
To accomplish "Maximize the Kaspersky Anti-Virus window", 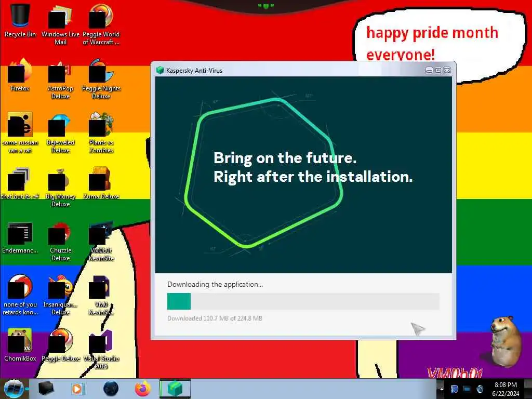I will [438, 70].
